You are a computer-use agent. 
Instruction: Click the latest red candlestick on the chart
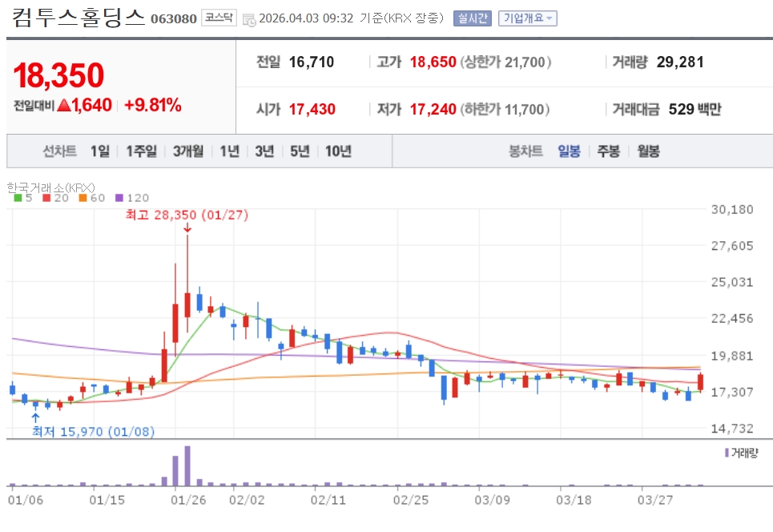point(701,382)
